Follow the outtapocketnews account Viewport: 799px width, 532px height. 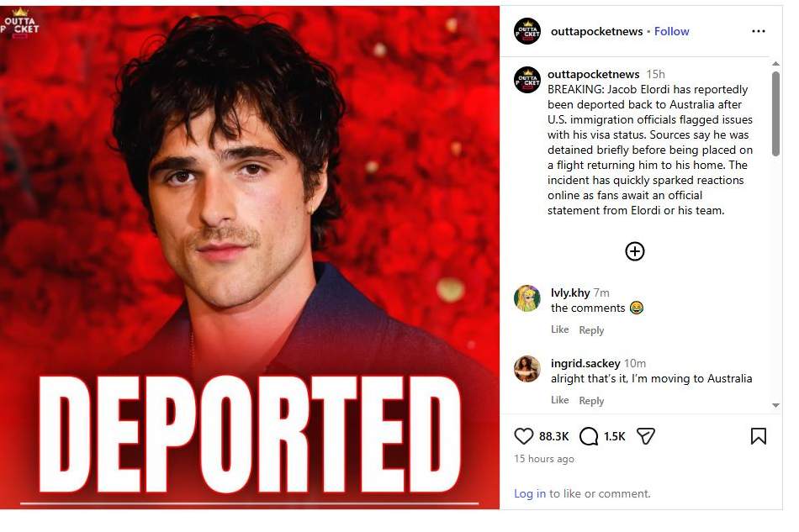(671, 31)
